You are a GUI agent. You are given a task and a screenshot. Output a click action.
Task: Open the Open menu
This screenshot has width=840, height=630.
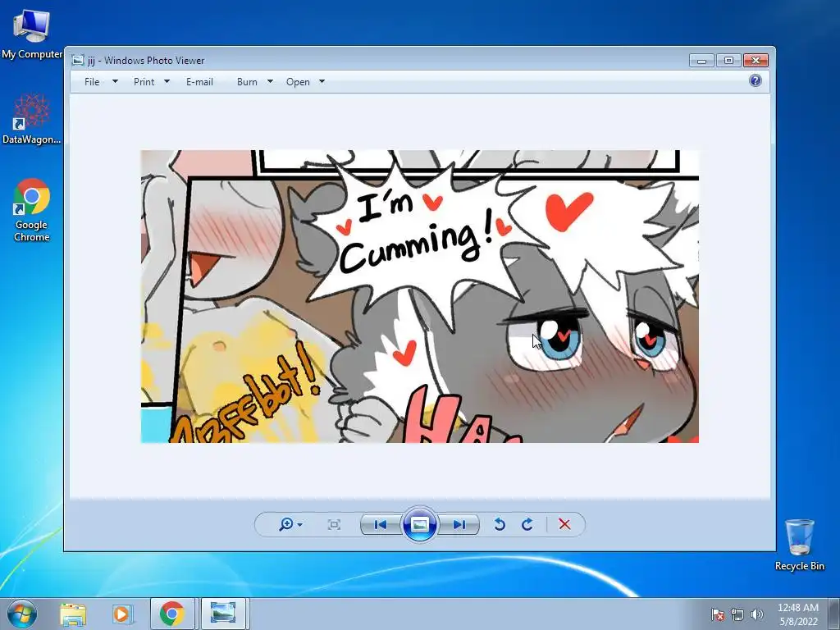coord(298,82)
